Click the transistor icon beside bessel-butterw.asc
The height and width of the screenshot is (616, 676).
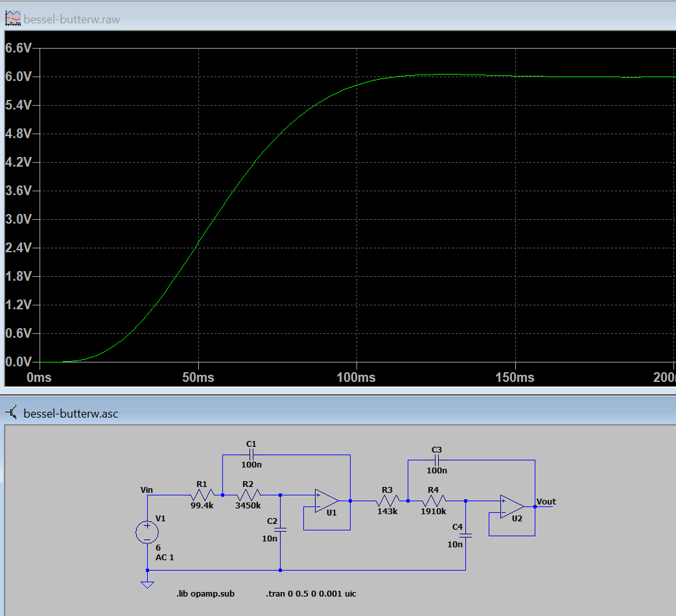pyautogui.click(x=12, y=413)
